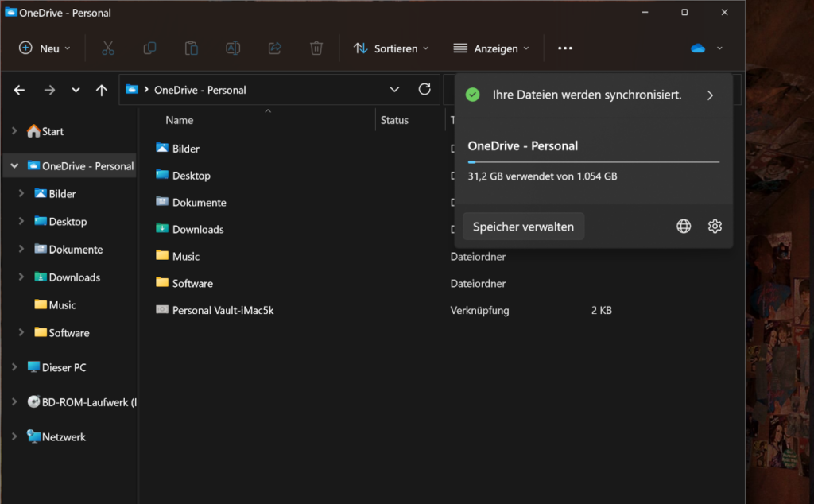Viewport: 814px width, 504px height.
Task: Click Speicher verwalten button
Action: pyautogui.click(x=523, y=227)
